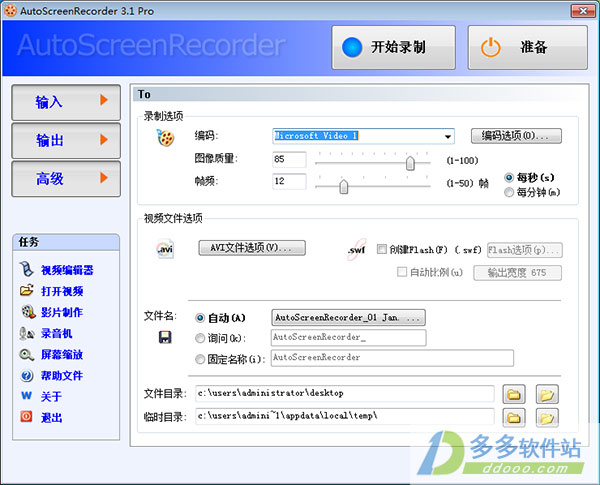Click the 输出宽度 675 button
The height and width of the screenshot is (485, 600).
[518, 273]
